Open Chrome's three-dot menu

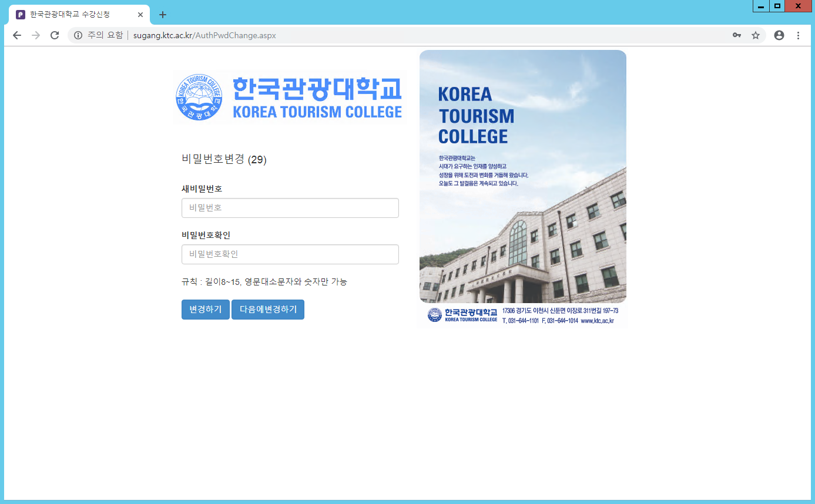pyautogui.click(x=799, y=35)
